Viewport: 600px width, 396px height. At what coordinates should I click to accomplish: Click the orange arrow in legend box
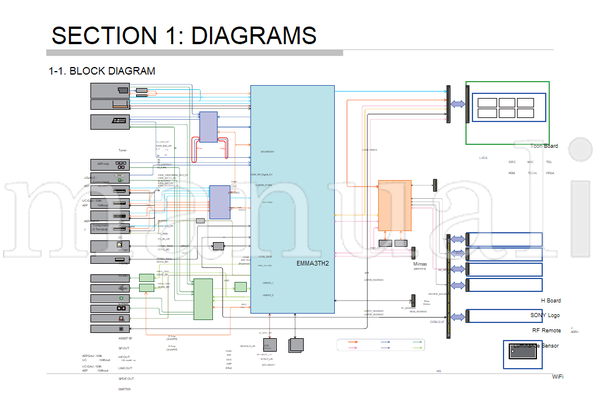tap(353, 342)
